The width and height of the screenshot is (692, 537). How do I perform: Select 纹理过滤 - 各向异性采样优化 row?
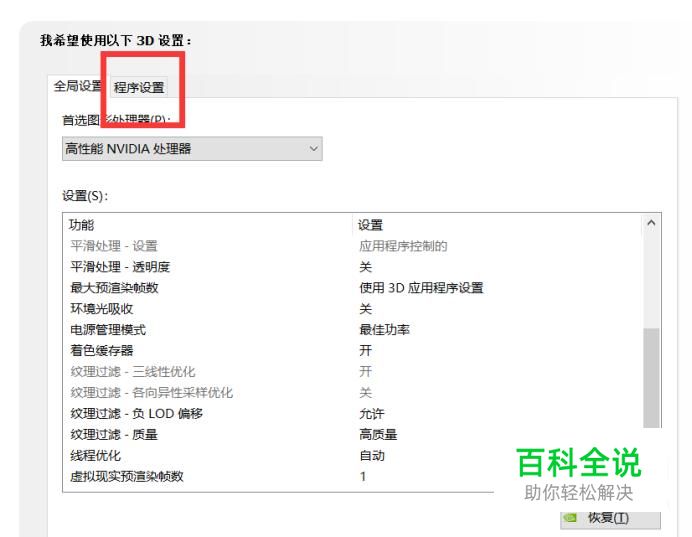coord(353,392)
